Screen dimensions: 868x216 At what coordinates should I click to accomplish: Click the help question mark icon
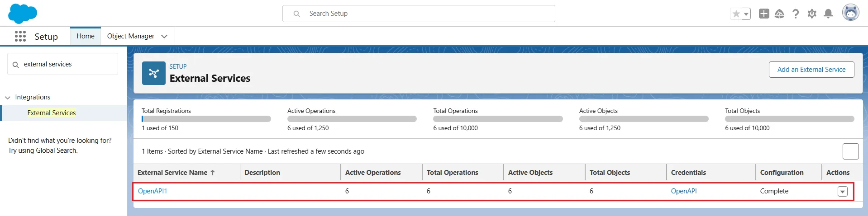click(x=796, y=14)
